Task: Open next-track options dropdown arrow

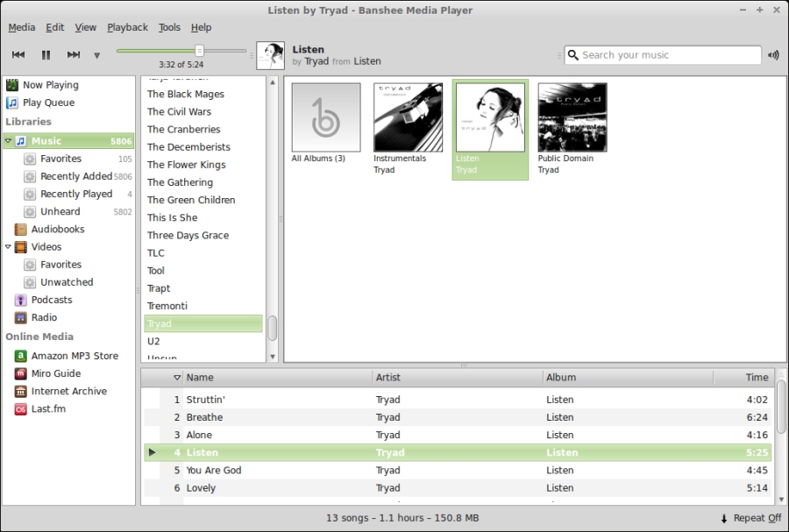Action: point(97,55)
